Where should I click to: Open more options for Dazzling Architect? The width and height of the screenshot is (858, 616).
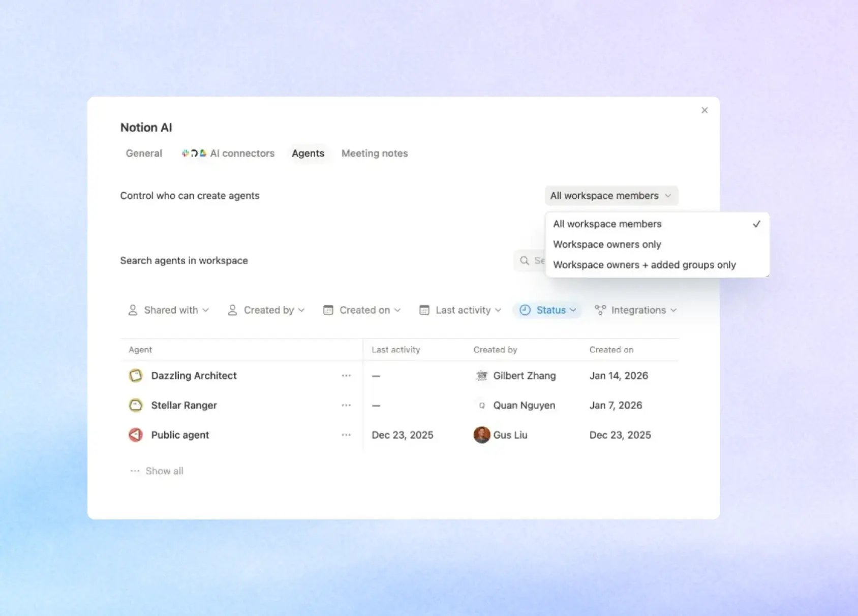coord(346,376)
